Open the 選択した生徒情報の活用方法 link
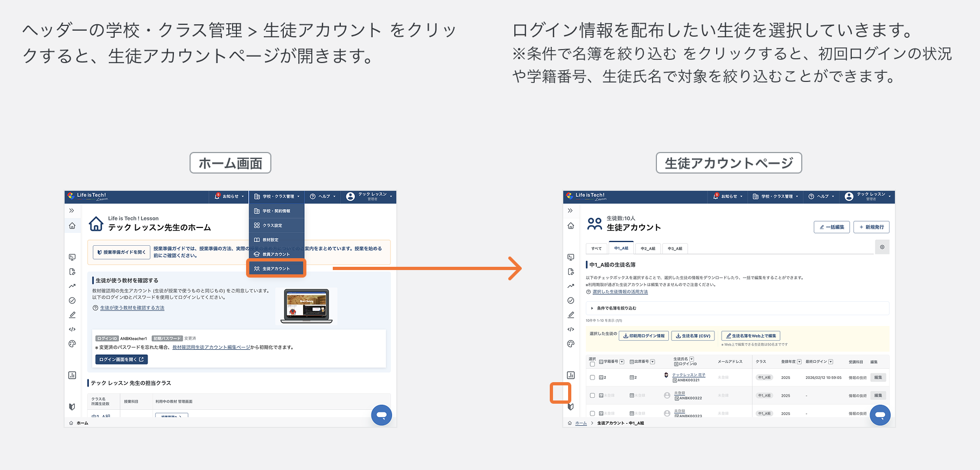 coord(620,292)
